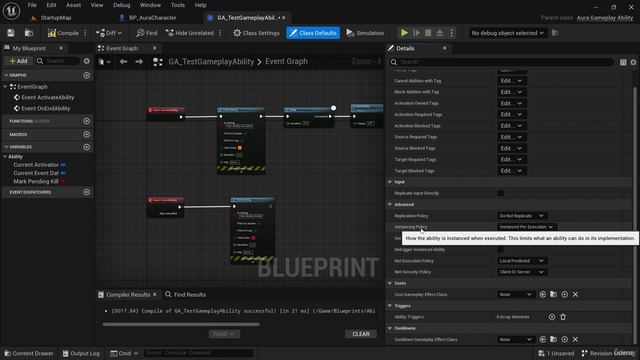
Task: Click the Save blueprint icon
Action: point(11,33)
